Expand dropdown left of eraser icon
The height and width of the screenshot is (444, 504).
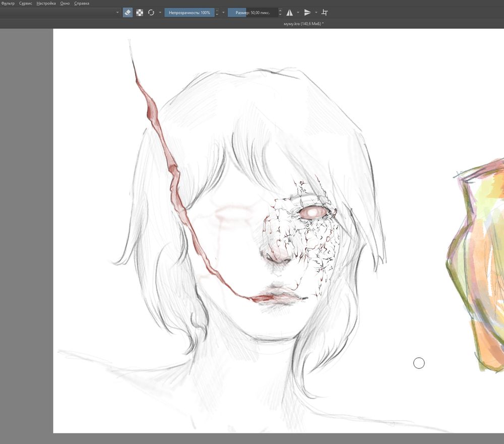117,13
